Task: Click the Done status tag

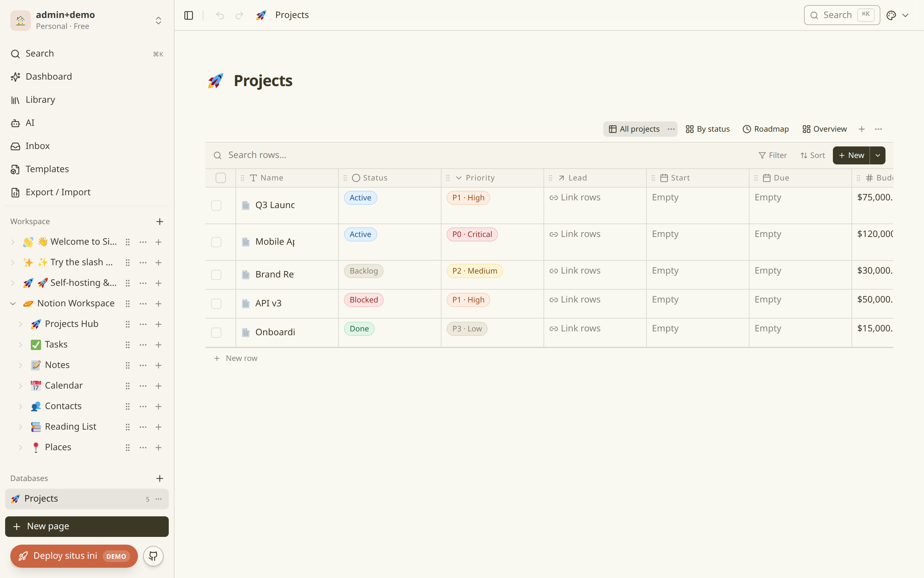Action: 359,329
